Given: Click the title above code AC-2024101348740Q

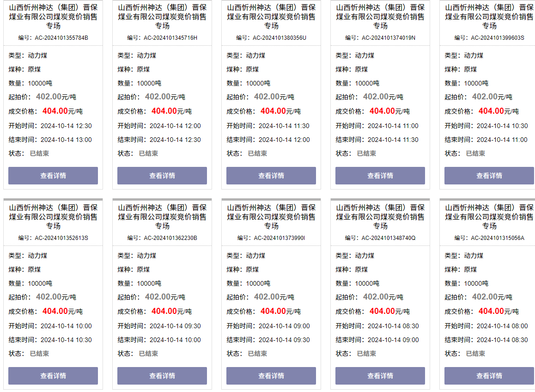Looking at the screenshot, I should pyautogui.click(x=380, y=216).
